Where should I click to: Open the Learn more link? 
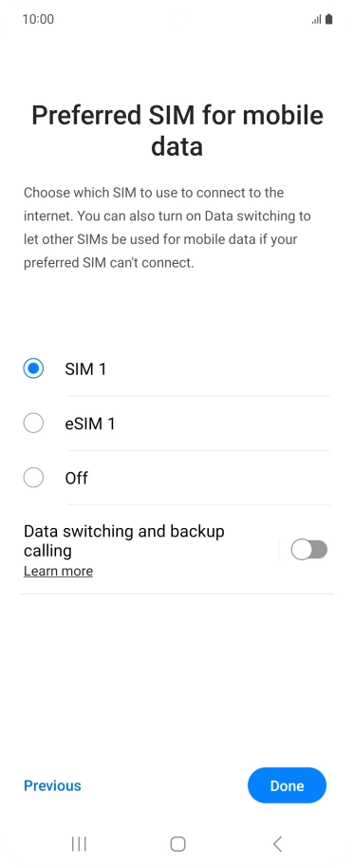[x=58, y=571]
